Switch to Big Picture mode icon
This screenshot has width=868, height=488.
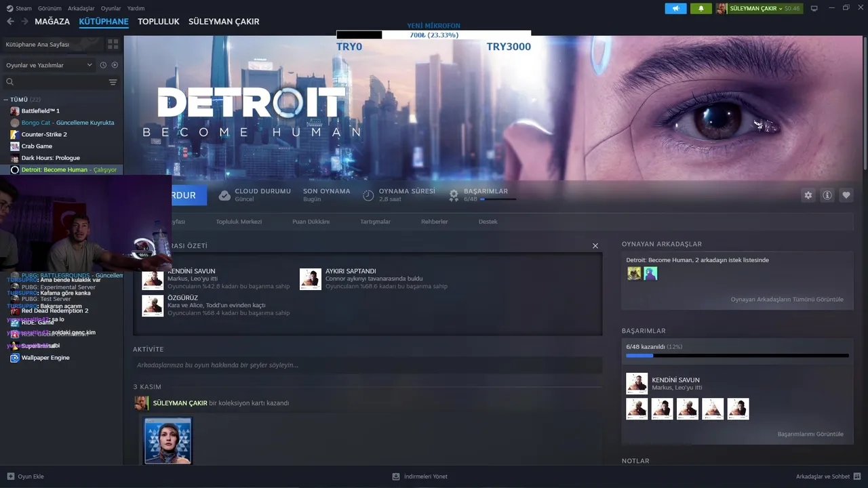coord(814,8)
